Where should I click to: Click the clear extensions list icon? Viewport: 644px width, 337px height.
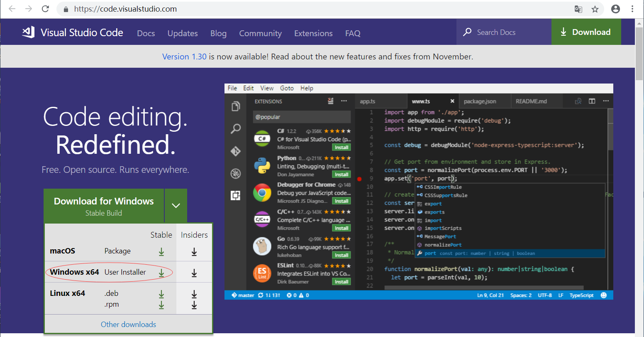[331, 101]
